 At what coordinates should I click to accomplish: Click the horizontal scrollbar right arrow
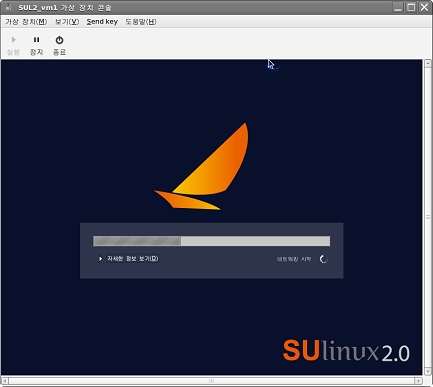pos(418,381)
